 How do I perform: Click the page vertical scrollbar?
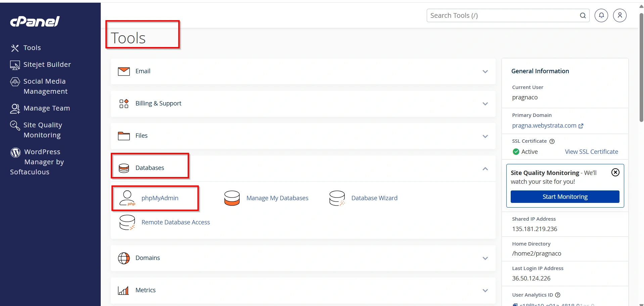pos(641,67)
